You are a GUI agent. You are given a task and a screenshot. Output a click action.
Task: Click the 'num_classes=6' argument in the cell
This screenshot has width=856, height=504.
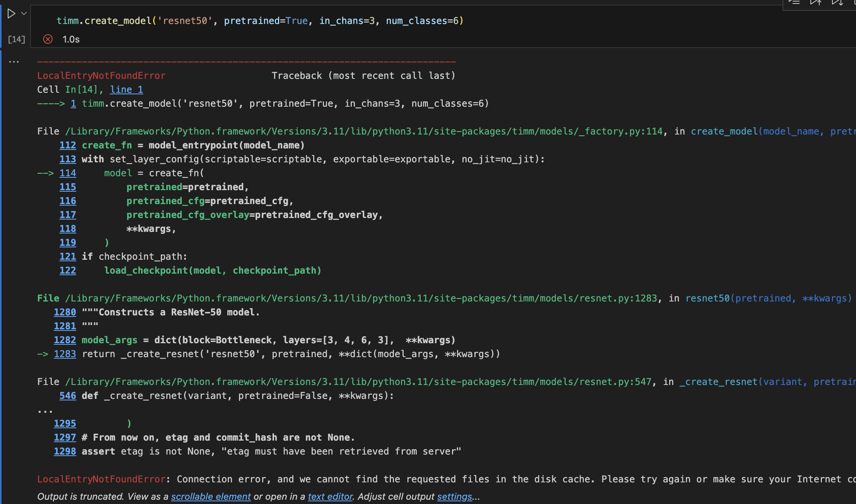[422, 21]
